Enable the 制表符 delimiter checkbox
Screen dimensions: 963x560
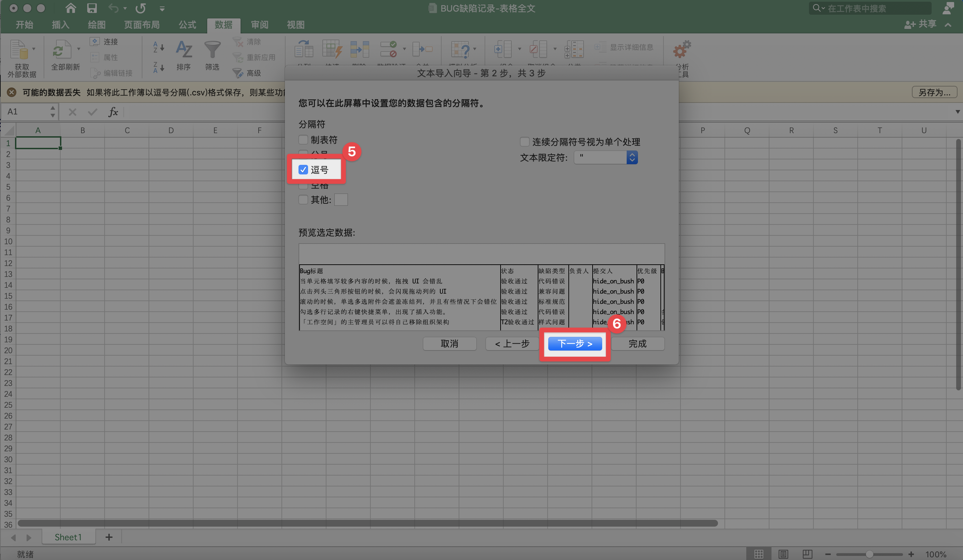coord(303,139)
